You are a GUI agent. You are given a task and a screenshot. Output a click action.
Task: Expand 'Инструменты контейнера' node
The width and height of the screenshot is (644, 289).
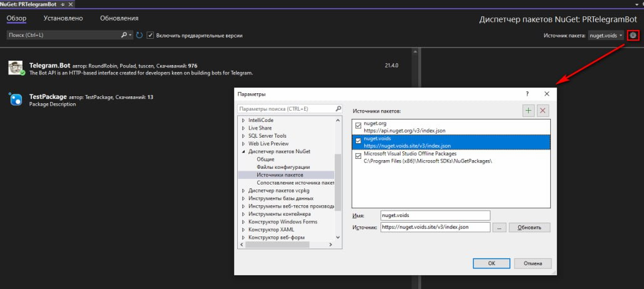coord(244,214)
